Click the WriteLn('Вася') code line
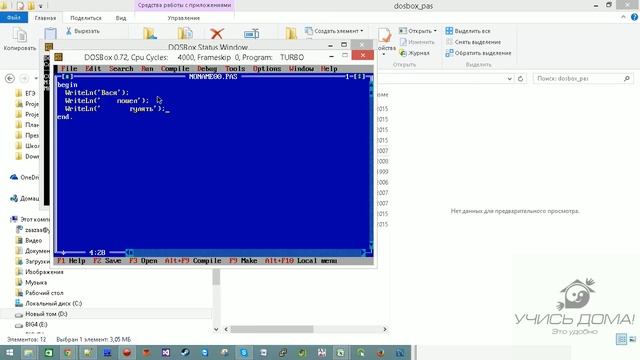The image size is (640, 360). pos(97,93)
